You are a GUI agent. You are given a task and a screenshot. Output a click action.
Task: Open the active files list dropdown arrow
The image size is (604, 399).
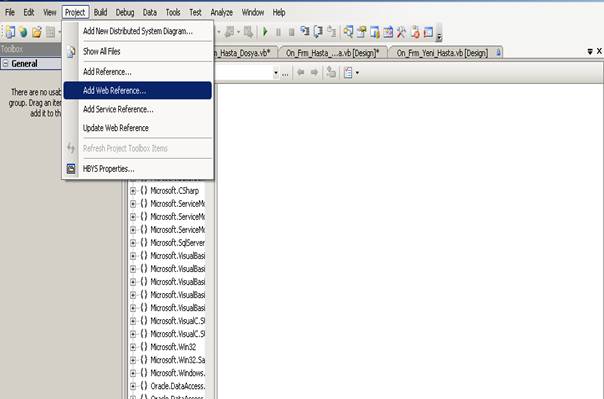(x=590, y=51)
